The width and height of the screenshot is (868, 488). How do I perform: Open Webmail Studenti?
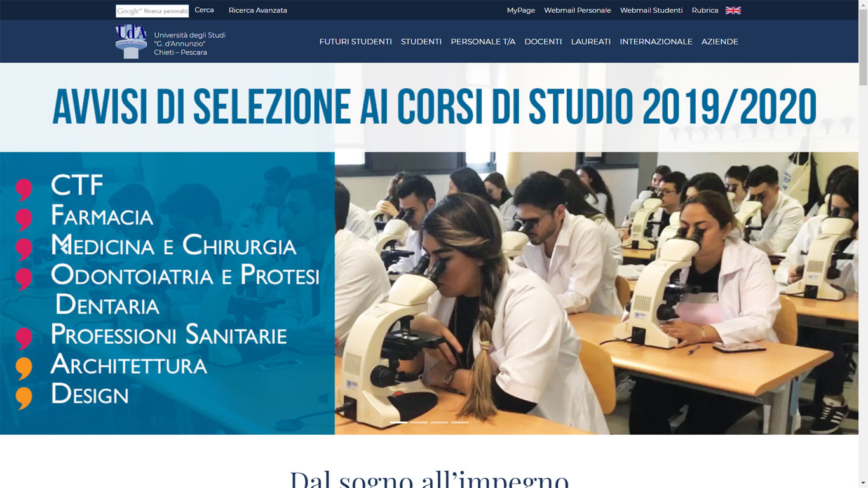tap(651, 10)
